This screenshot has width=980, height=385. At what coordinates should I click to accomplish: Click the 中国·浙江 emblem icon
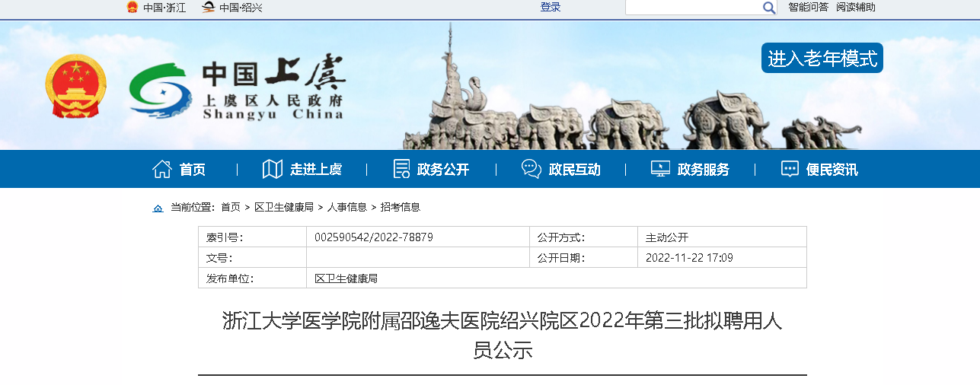[x=132, y=7]
